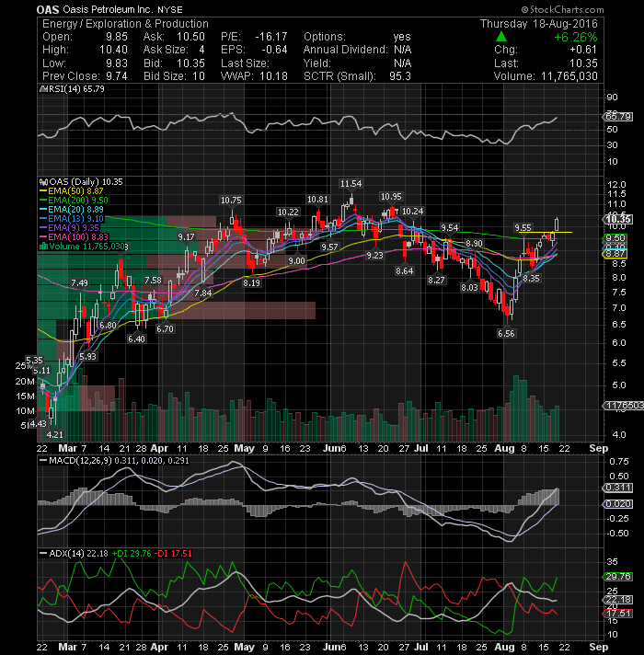Screen dimensions: 644x655
Task: Click the yellow horizontal resistance line near 9.55
Action: coord(544,232)
